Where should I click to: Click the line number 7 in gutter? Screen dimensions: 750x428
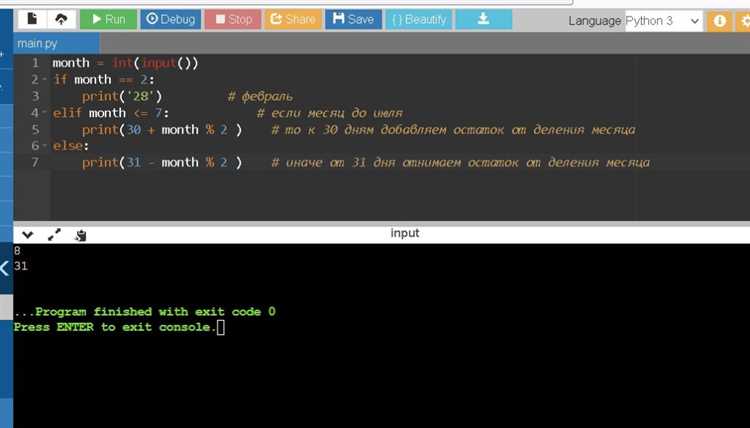pos(35,163)
